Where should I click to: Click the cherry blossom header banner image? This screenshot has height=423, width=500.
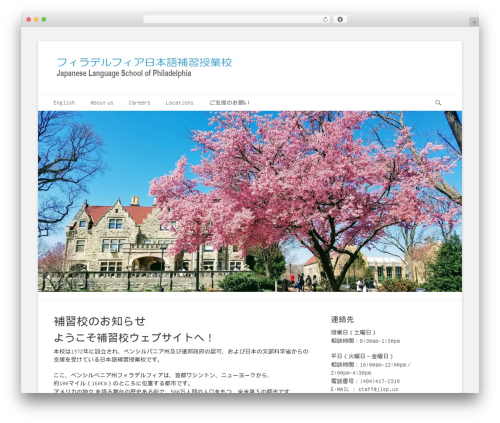click(x=250, y=201)
